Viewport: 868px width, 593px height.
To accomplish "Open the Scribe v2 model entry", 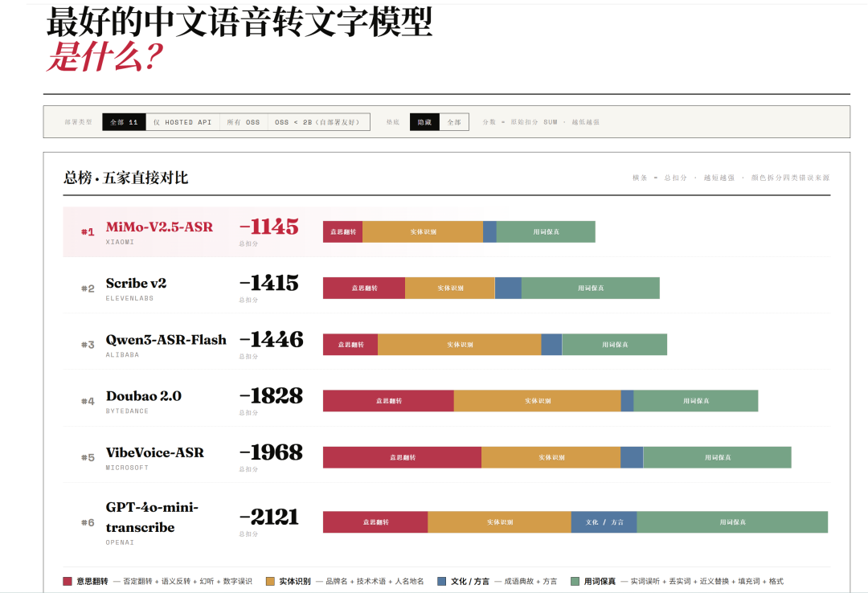I will (136, 284).
